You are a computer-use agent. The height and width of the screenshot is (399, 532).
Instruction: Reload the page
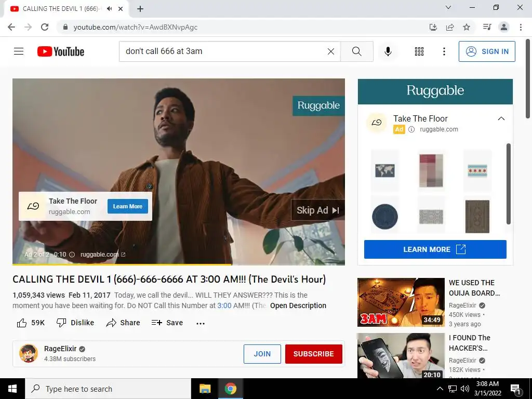(45, 27)
